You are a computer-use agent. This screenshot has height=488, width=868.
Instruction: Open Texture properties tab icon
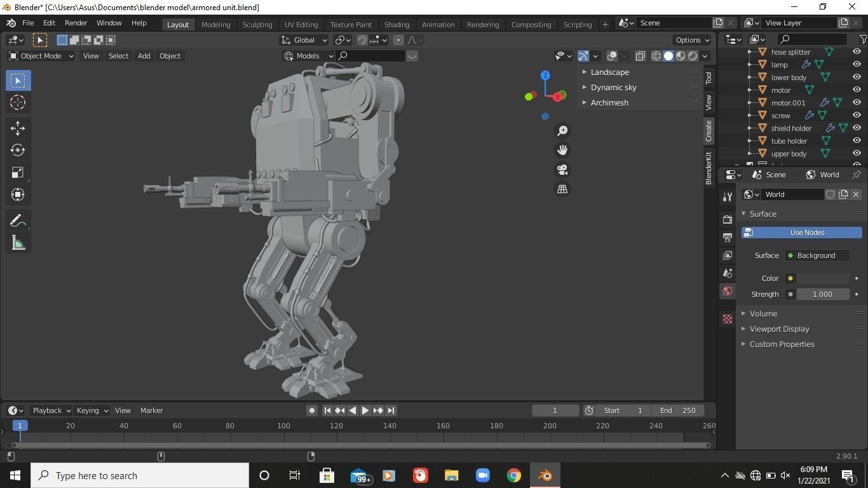coord(728,319)
